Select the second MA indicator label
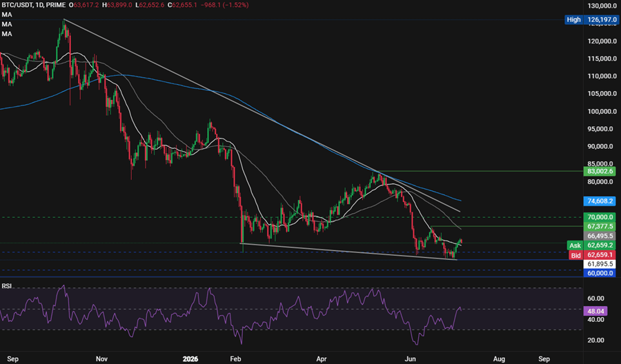 (x=7, y=24)
